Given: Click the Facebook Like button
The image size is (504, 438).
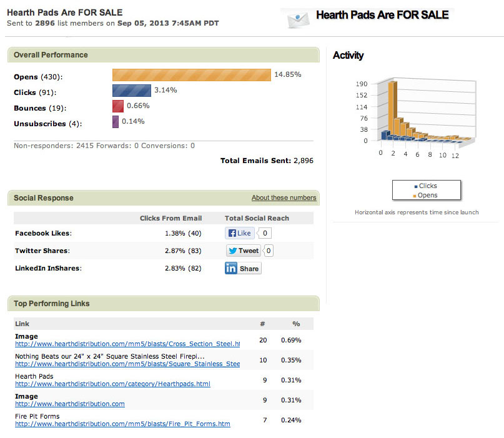Looking at the screenshot, I should [239, 233].
